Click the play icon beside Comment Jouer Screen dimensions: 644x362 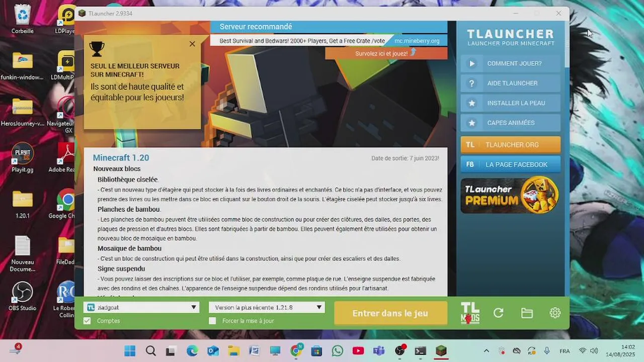click(x=472, y=63)
